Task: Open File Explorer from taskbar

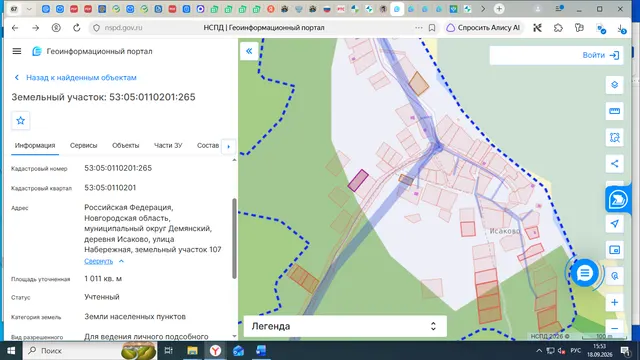Action: (192, 351)
